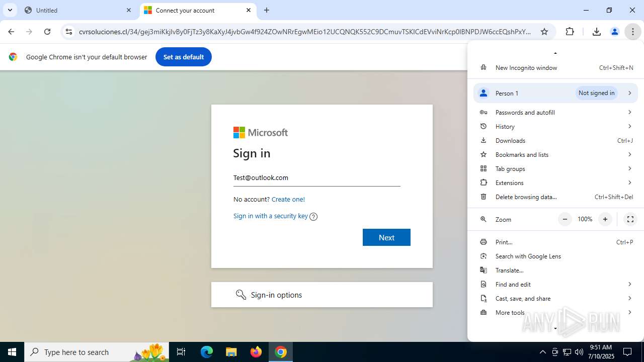Screen dimensions: 644x362
Task: Open File Explorer from taskbar
Action: [231, 352]
